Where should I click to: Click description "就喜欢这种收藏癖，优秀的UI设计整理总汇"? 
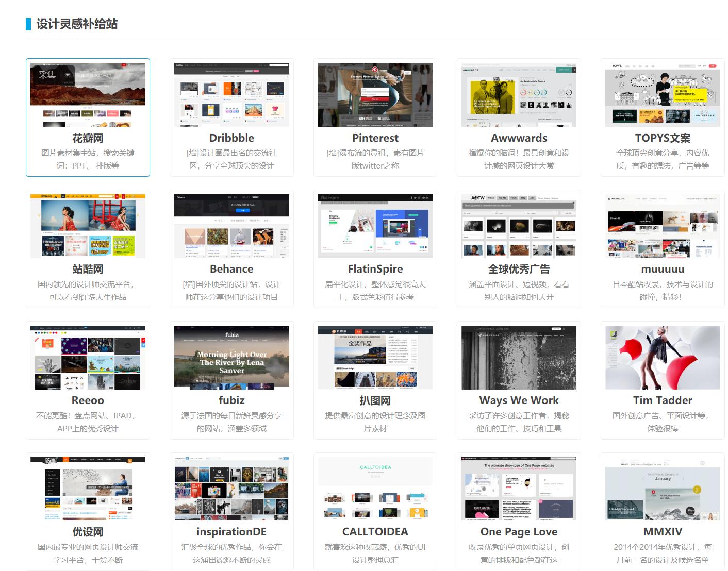point(375,553)
